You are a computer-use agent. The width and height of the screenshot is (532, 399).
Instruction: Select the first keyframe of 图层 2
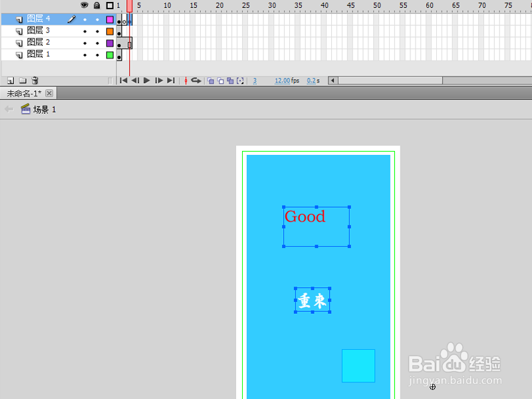tap(119, 43)
